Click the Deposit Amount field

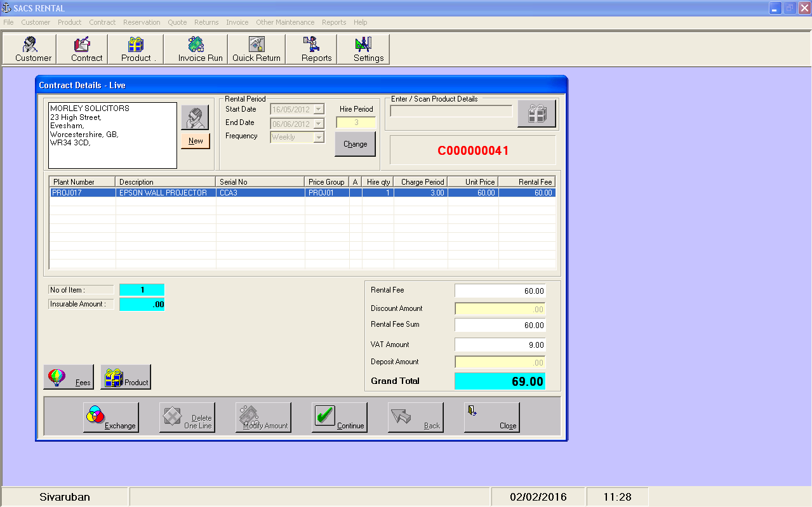pos(500,363)
